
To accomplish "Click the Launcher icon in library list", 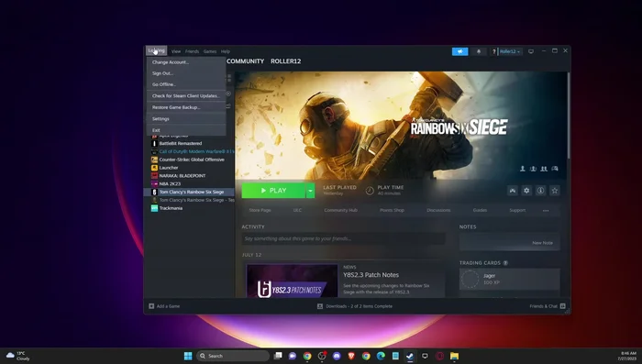I will pyautogui.click(x=154, y=168).
